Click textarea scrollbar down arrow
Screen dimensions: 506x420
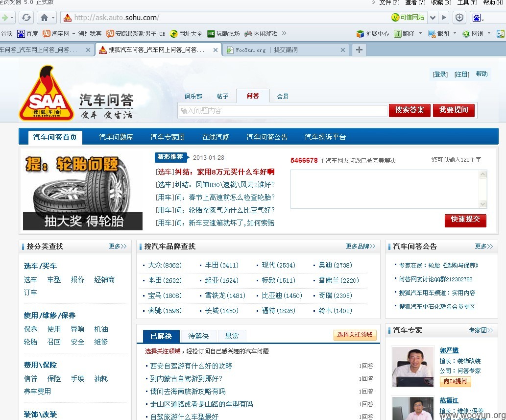coord(483,204)
